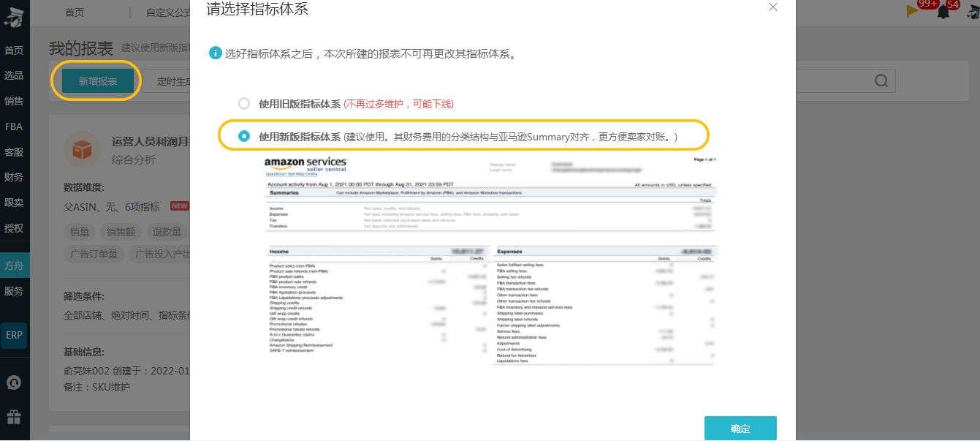Screen dimensions: 980x441
Task: Click the ERP badge in sidebar
Action: pyautogui.click(x=14, y=335)
